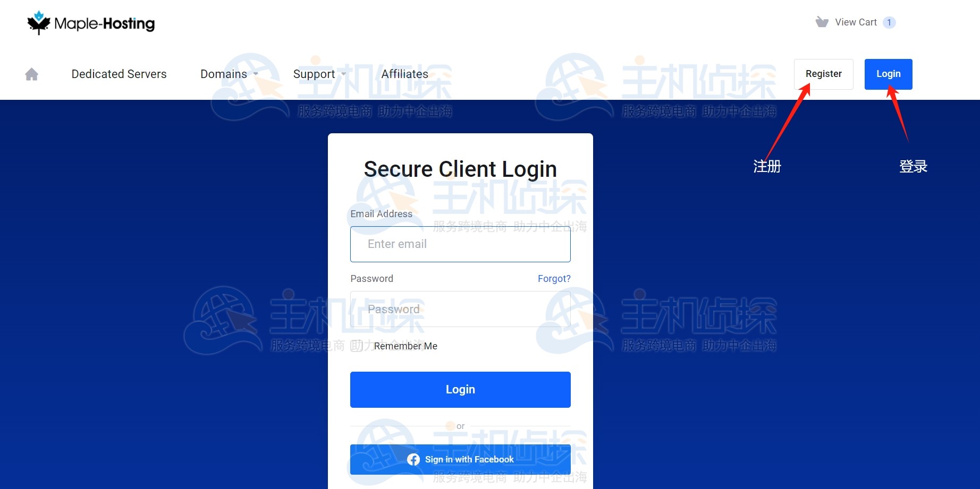Focus the Enter email input field
This screenshot has width=980, height=489.
[460, 244]
